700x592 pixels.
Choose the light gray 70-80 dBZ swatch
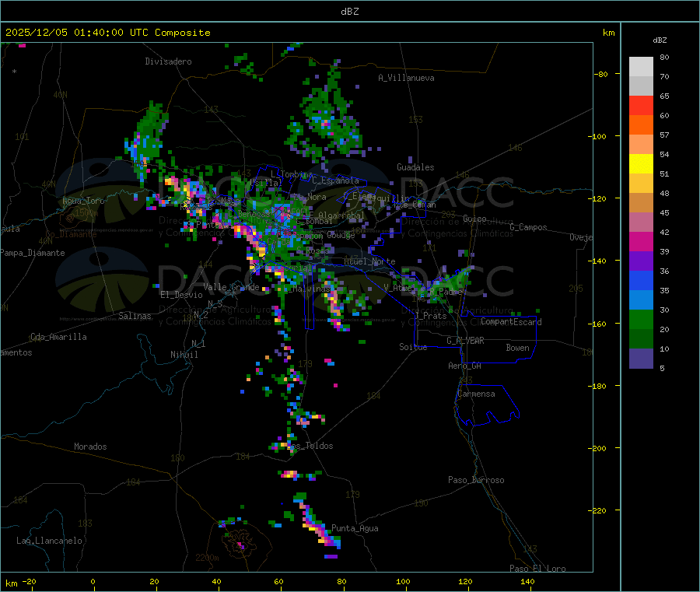[641, 67]
